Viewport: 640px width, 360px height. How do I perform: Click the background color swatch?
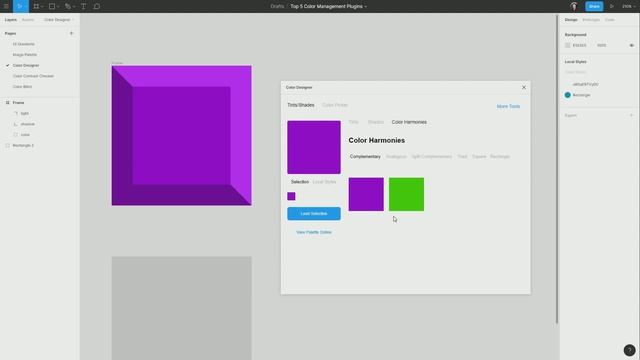(x=567, y=45)
